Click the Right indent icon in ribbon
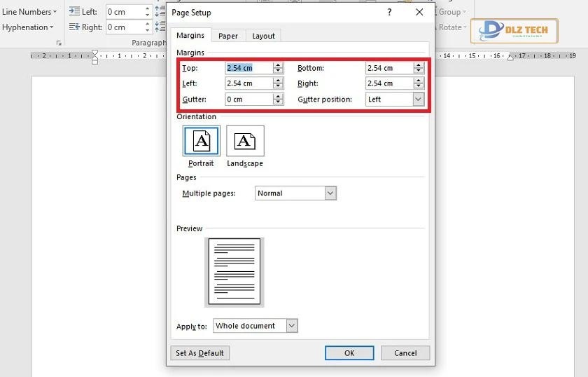This screenshot has width=588, height=377. pos(75,27)
